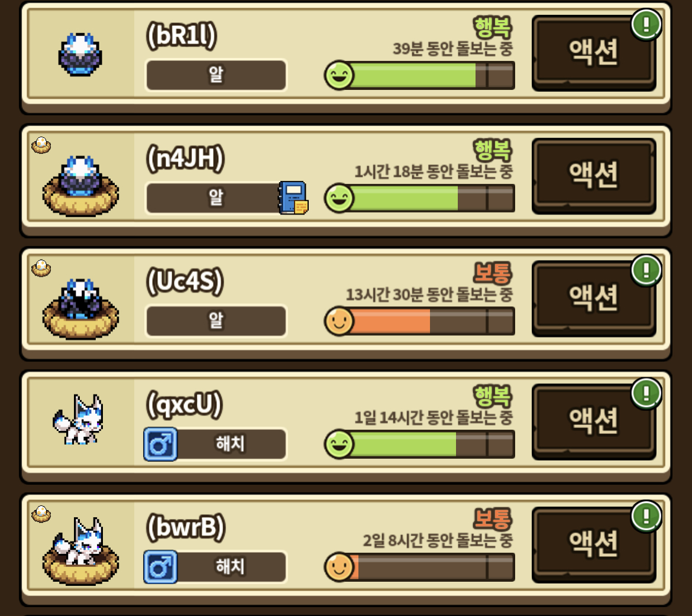Image resolution: width=692 pixels, height=616 pixels.
Task: Select the bwrB fox in nest thumbnail
Action: [x=80, y=551]
